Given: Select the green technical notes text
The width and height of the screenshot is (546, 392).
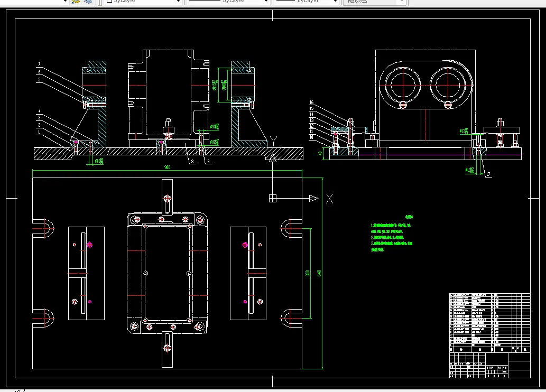Looking at the screenshot, I should [391, 234].
